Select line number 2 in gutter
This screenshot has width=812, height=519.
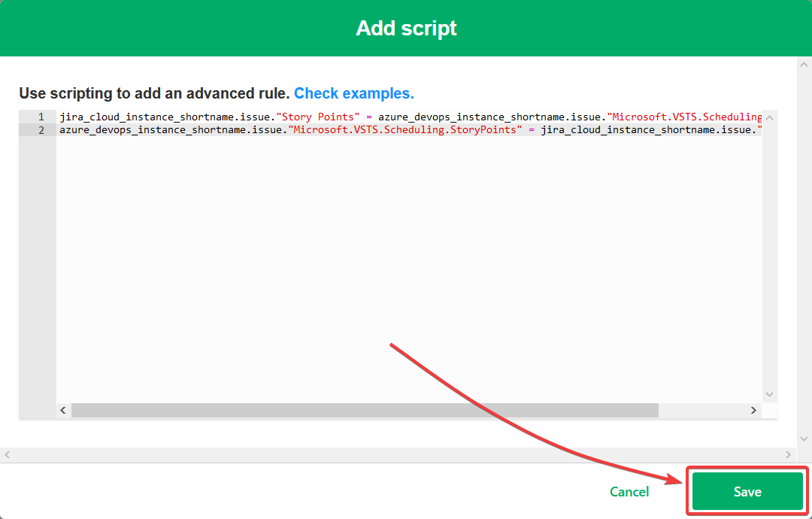(41, 130)
